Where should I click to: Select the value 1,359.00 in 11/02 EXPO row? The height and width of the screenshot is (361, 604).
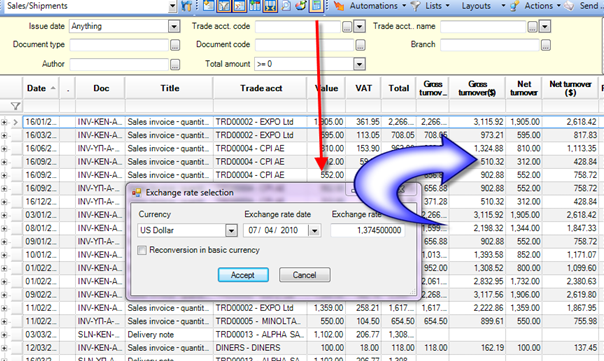coord(326,308)
